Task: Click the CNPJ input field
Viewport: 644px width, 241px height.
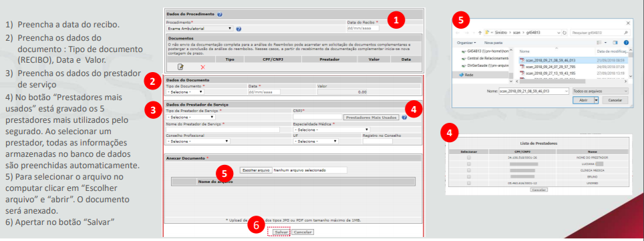Action: [x=317, y=117]
